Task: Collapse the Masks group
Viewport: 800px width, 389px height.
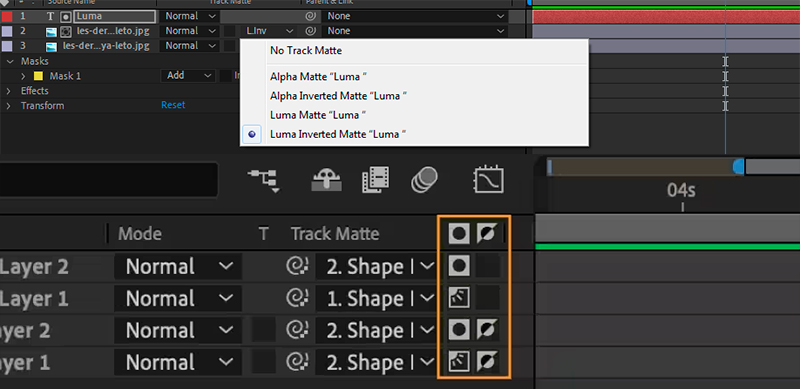Action: (x=9, y=61)
